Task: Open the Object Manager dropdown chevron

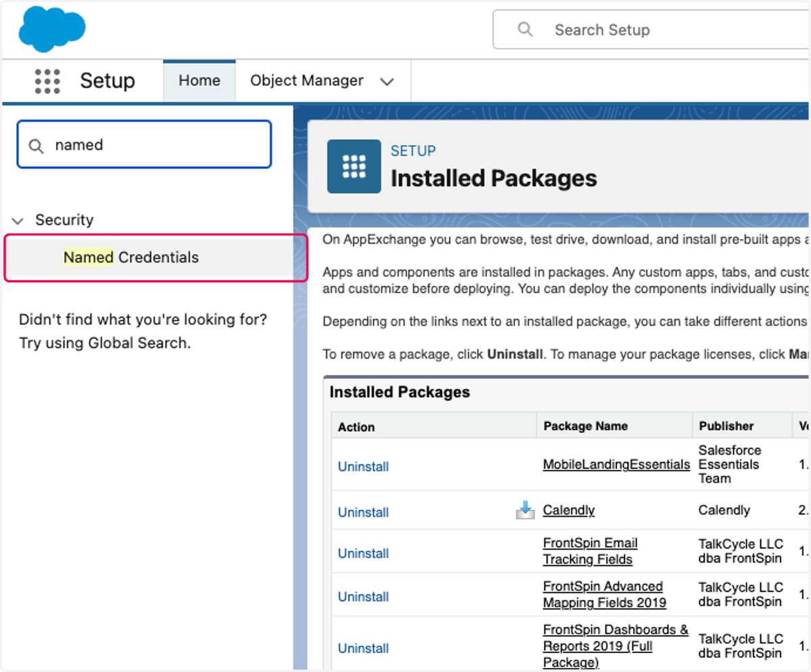Action: pos(387,82)
